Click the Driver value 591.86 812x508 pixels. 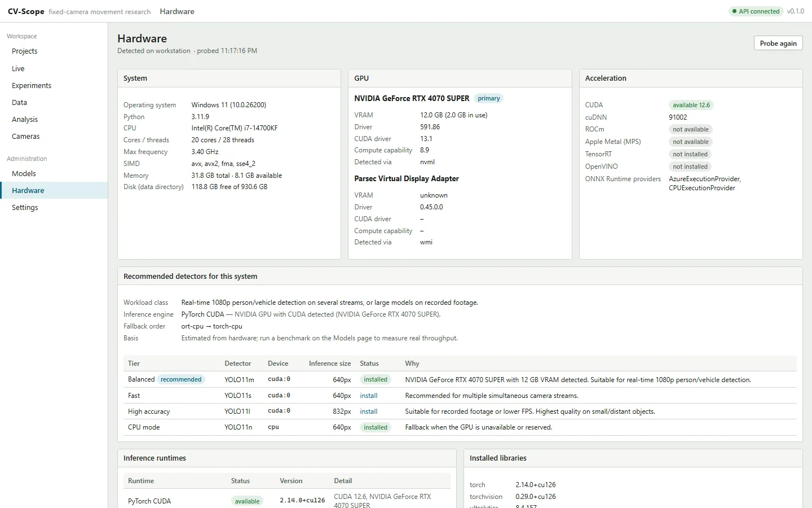pyautogui.click(x=430, y=127)
